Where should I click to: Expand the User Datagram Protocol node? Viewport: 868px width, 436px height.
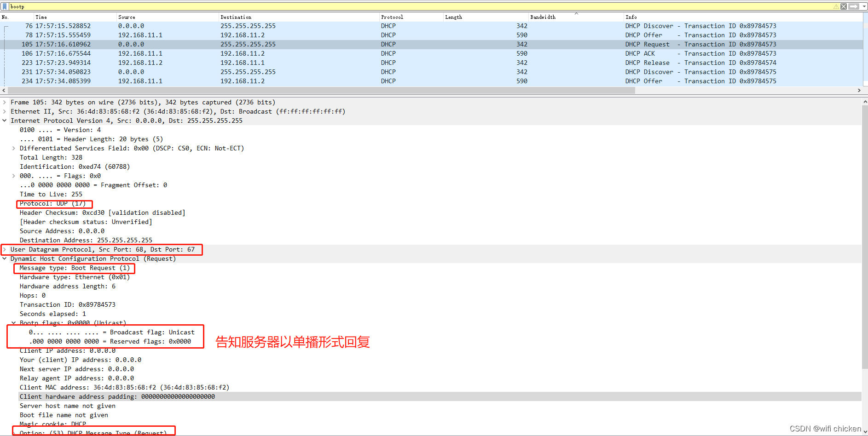[5, 249]
